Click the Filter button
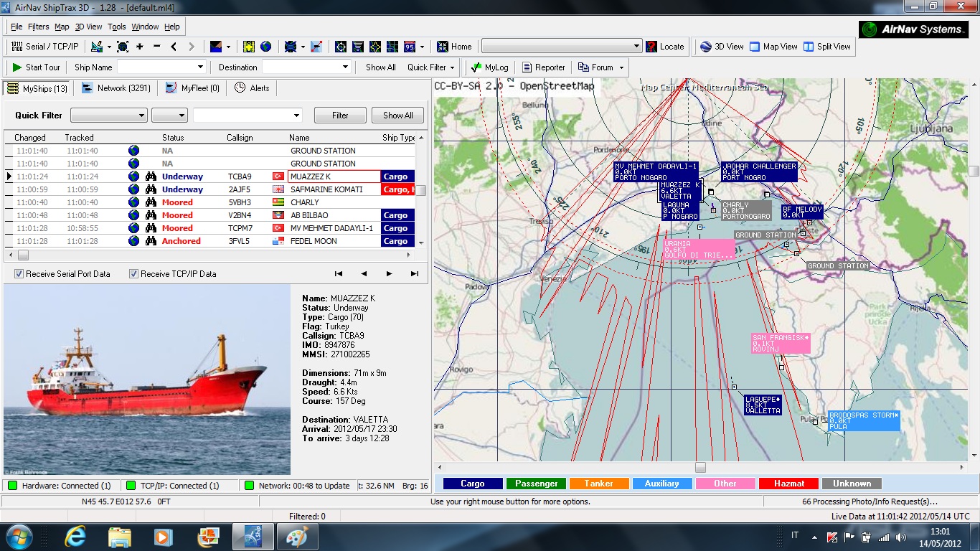 (340, 116)
